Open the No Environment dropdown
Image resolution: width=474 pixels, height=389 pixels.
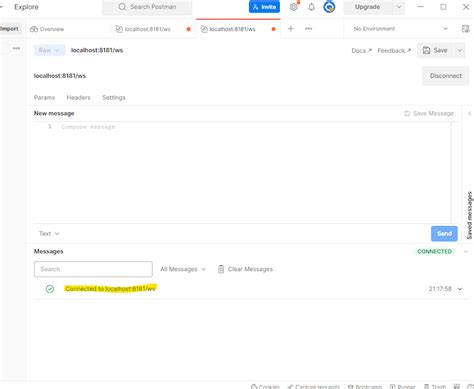[x=400, y=29]
